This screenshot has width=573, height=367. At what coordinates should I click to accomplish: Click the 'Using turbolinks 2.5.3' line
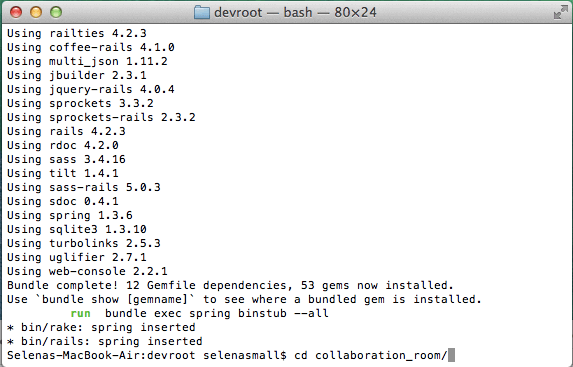[x=84, y=243]
